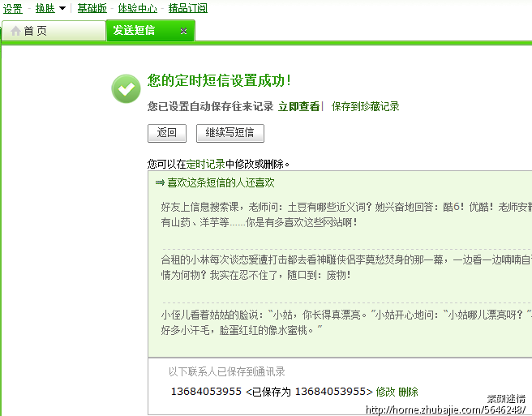Open the 定时记录 link

[205, 165]
